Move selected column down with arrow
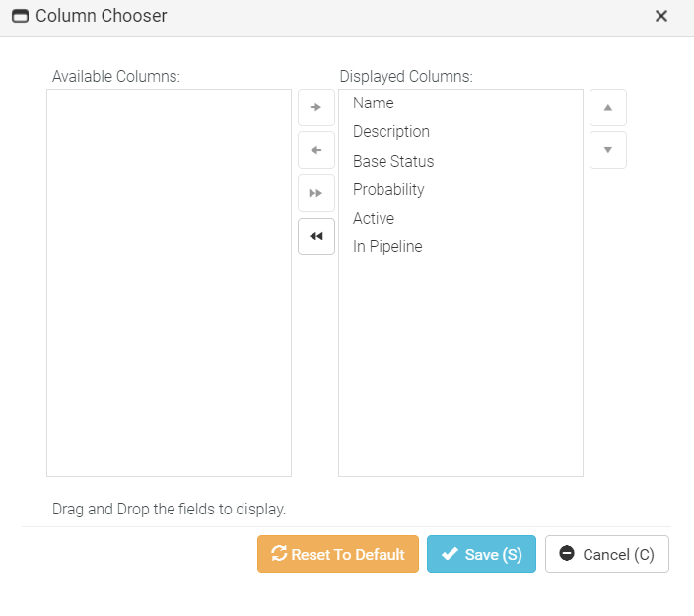Viewport: 694px width, 616px height. click(x=607, y=151)
